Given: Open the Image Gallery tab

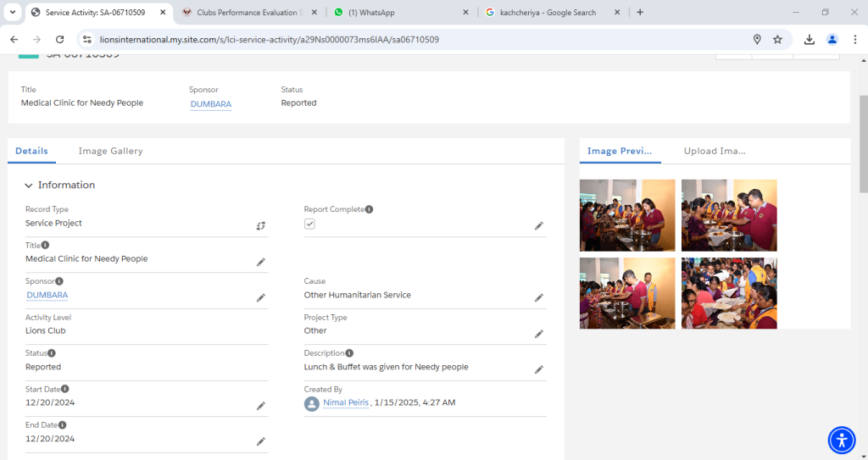Looking at the screenshot, I should pos(110,151).
